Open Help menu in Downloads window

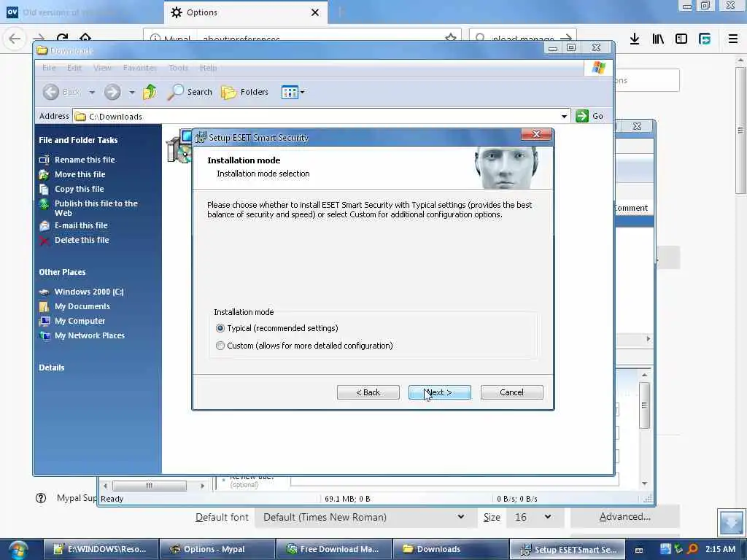(208, 68)
